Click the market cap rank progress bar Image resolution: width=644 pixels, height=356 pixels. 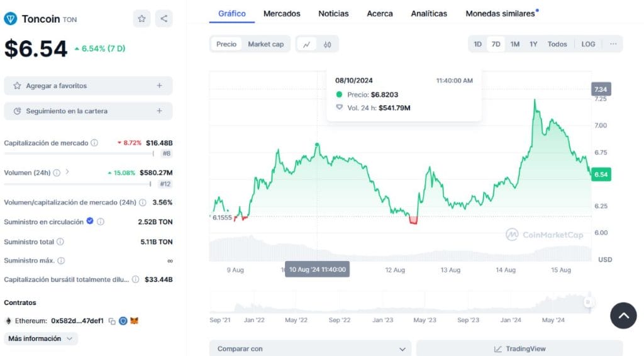pos(79,153)
